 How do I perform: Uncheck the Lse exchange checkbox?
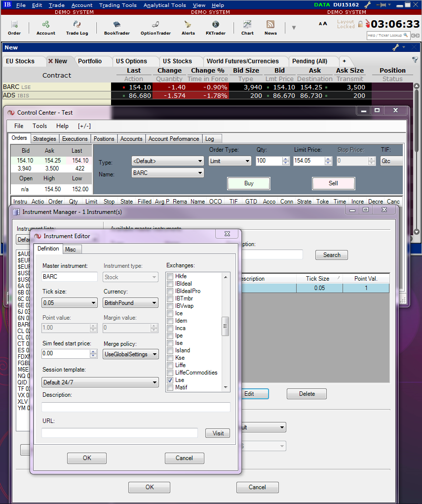[x=170, y=380]
